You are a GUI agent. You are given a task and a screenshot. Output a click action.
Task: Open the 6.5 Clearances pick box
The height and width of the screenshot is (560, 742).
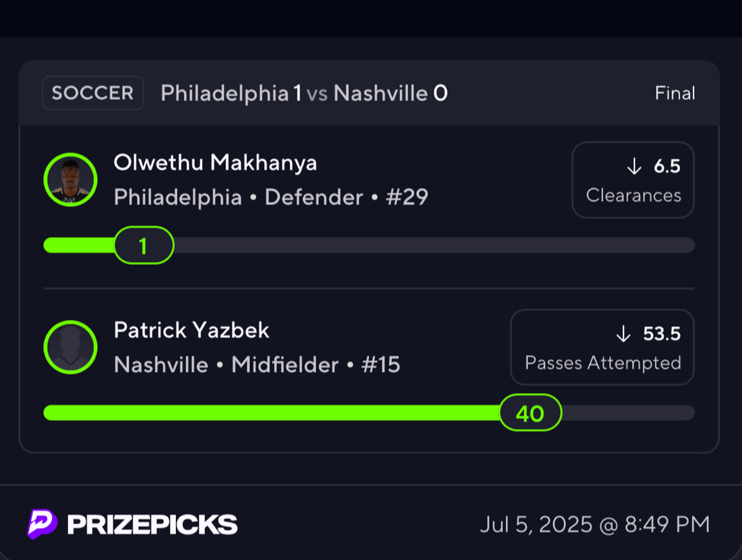(x=633, y=180)
